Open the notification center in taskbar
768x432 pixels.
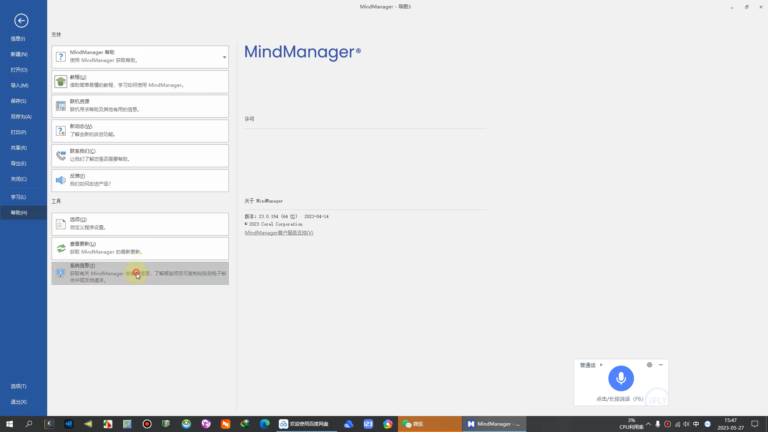click(755, 424)
